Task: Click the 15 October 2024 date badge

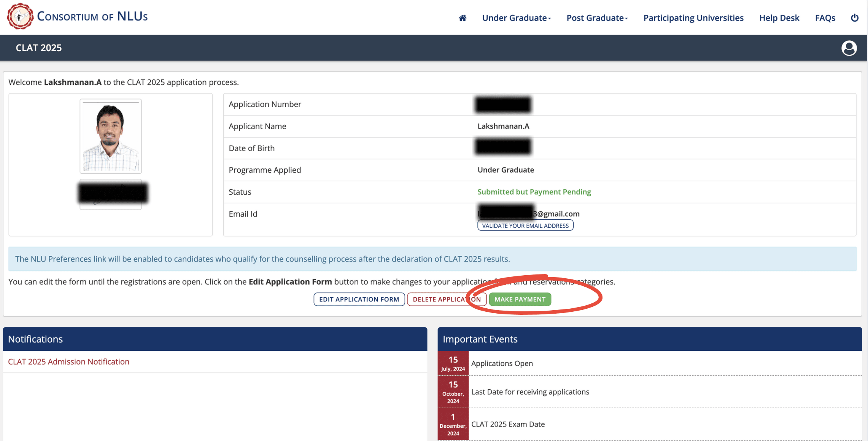Action: coord(453,392)
